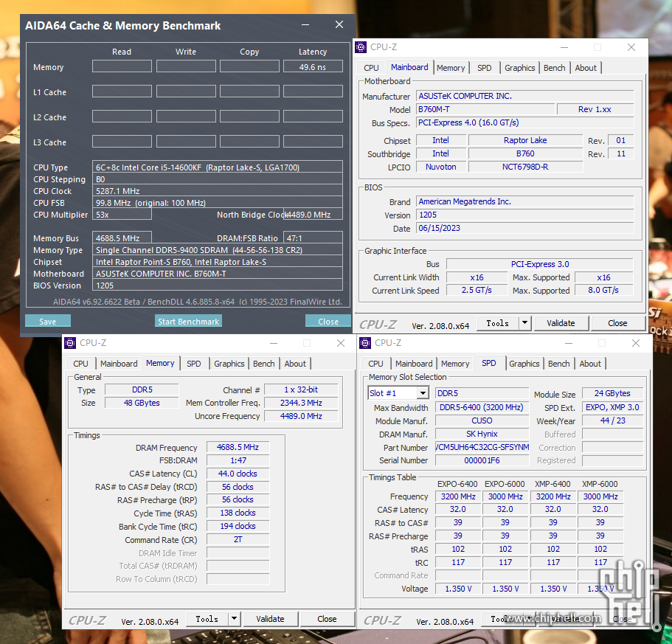Click the Uncore Frequency value in CPU-Z Memory window
Viewport: 672px width, 644px height.
pyautogui.click(x=301, y=416)
